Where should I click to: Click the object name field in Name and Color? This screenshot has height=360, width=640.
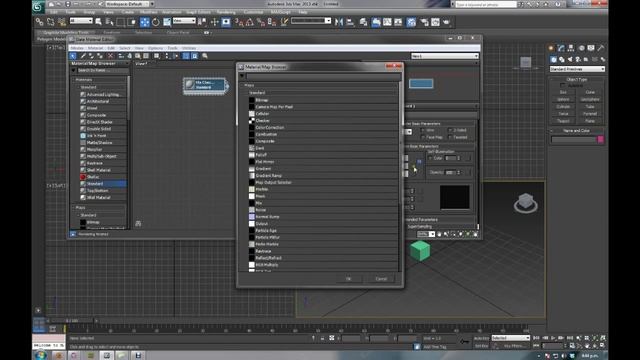pos(574,140)
